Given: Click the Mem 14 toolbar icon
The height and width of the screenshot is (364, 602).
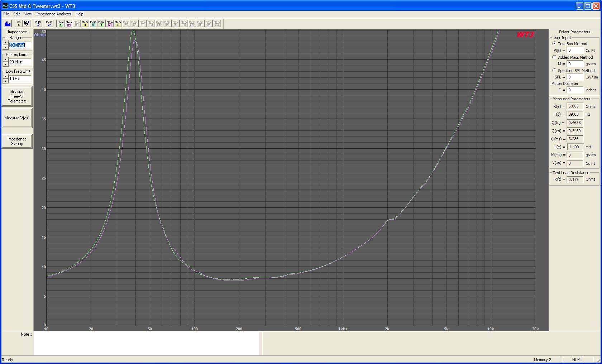Looking at the screenshot, I should click(x=167, y=24).
